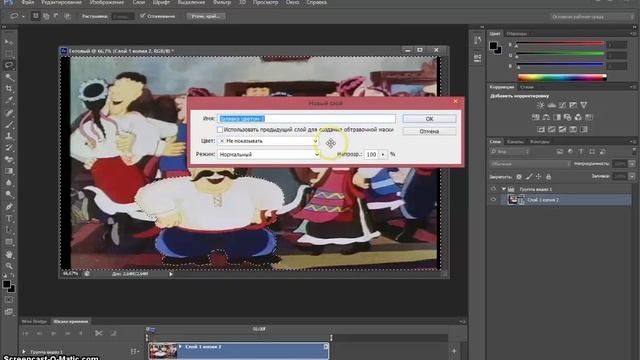Collapse the Группа видео 1 group
Screen dimensions: 640x360
point(504,189)
